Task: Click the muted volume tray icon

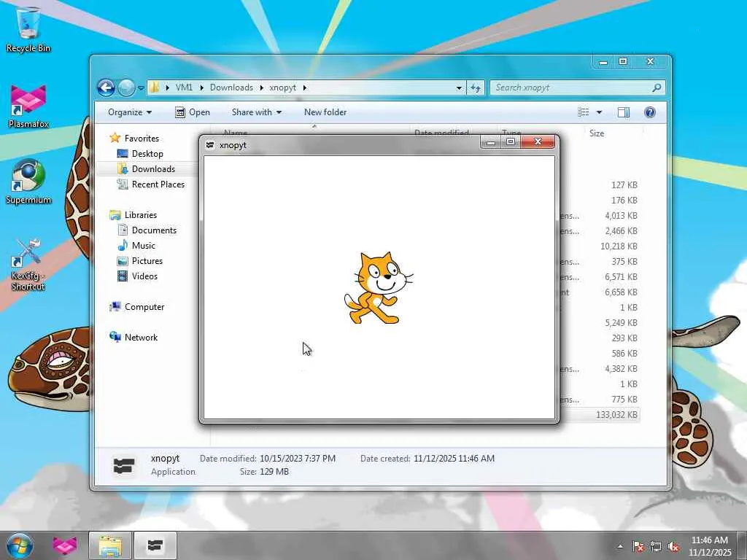Action: (x=673, y=546)
